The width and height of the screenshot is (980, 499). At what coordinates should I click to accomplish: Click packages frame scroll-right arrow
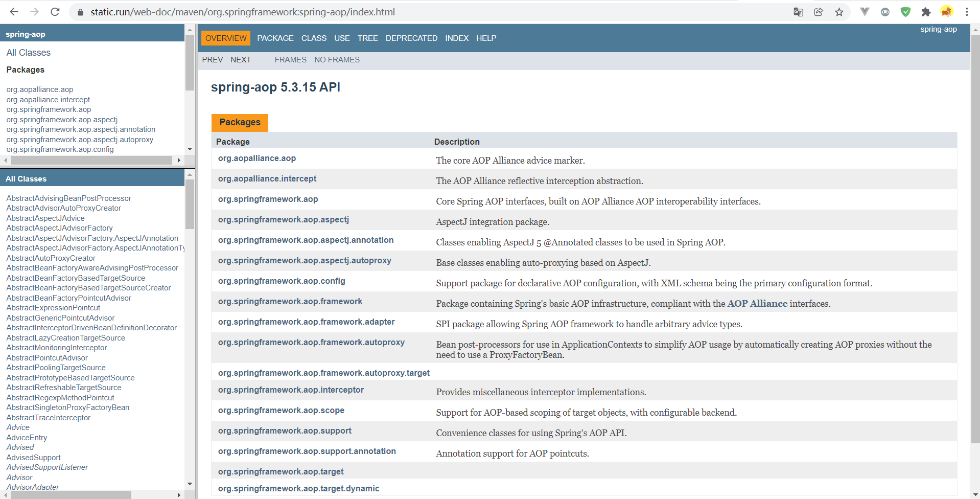pyautogui.click(x=179, y=160)
